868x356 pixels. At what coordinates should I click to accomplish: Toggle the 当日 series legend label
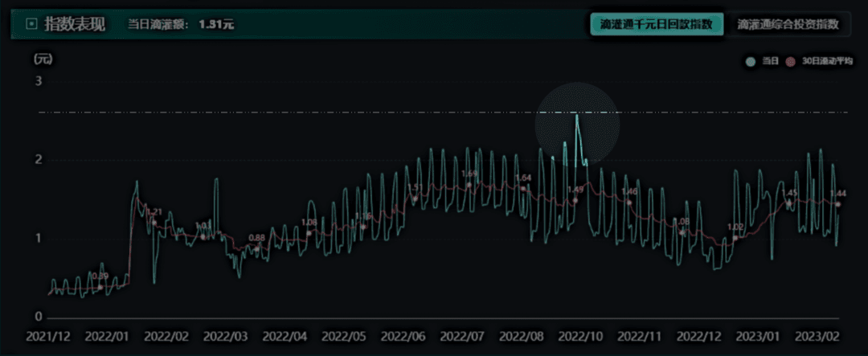(x=771, y=62)
